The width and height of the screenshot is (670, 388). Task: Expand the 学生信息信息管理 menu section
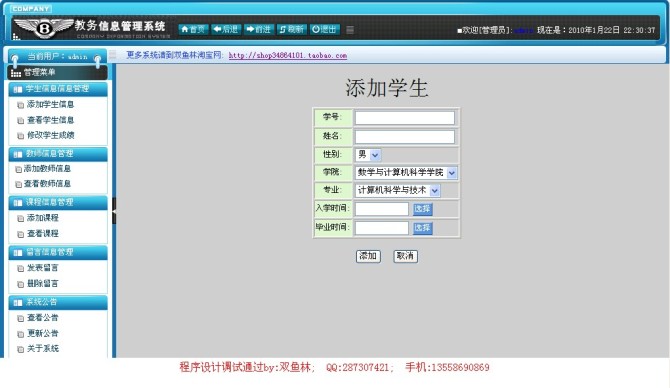pos(58,89)
